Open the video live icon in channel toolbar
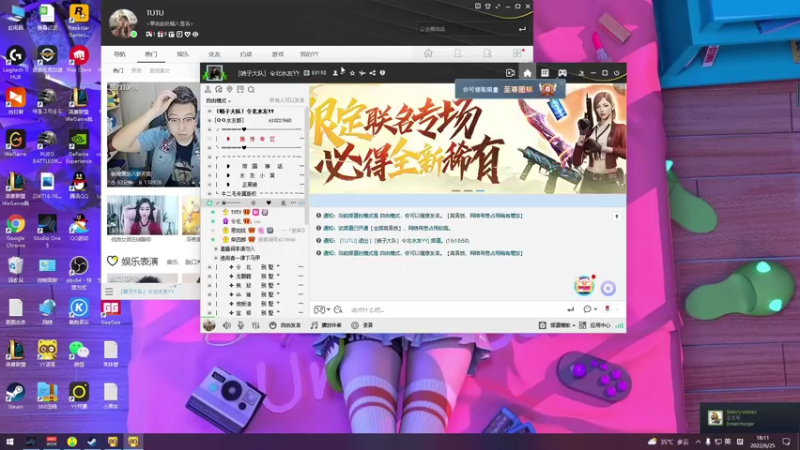Viewport: 800px width, 450px height. pyautogui.click(x=510, y=73)
